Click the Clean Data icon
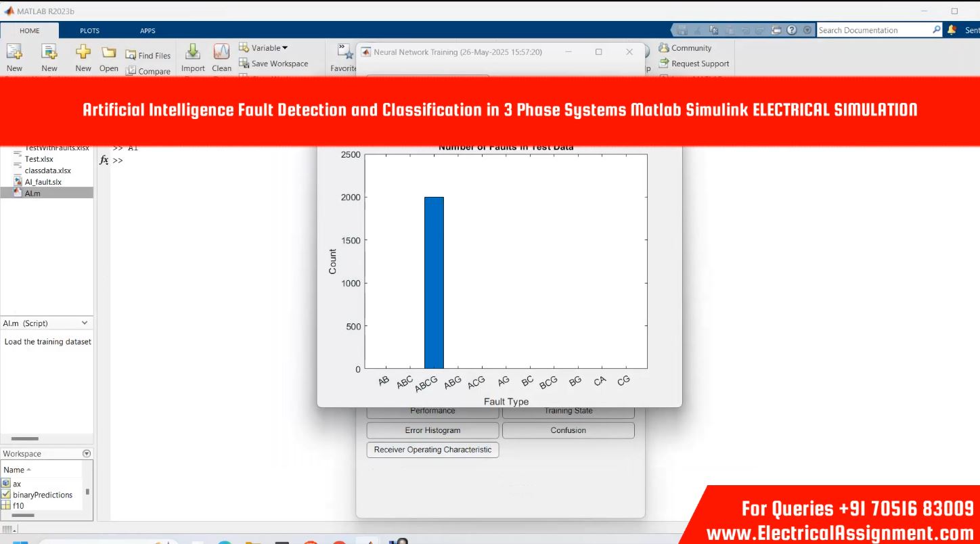 (221, 52)
